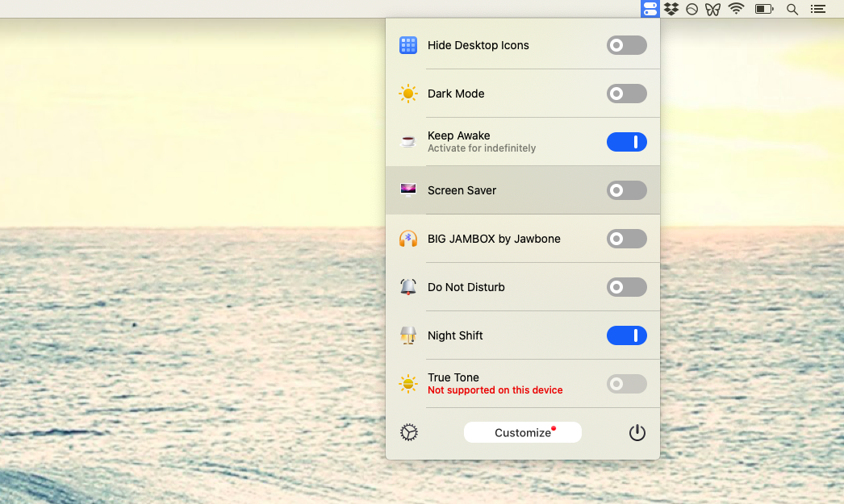Click the BIG JAMBOX headphones icon
Image resolution: width=844 pixels, height=504 pixels.
coord(408,239)
